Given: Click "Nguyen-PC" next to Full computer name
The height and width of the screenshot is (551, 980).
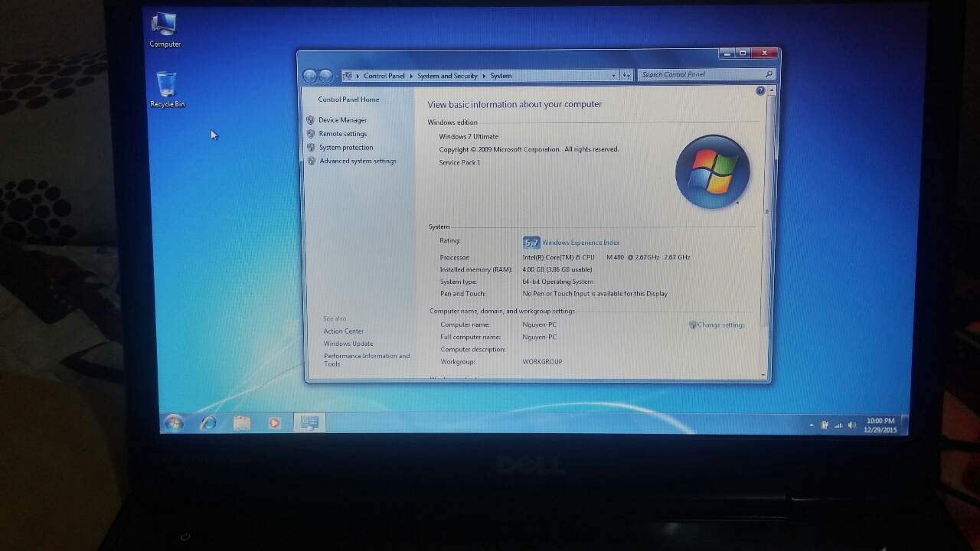Looking at the screenshot, I should tap(539, 337).
